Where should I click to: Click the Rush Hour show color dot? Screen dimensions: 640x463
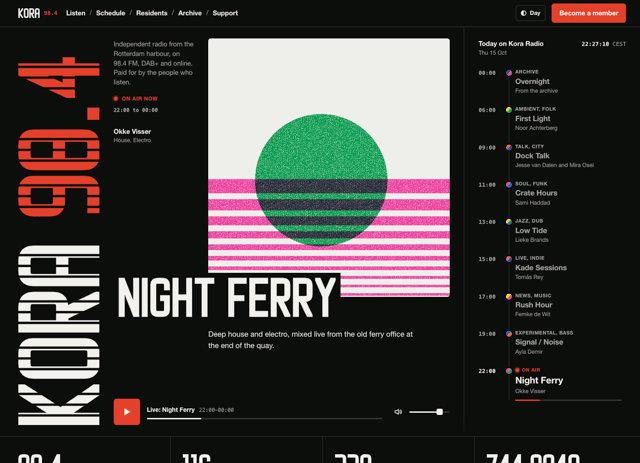click(509, 296)
